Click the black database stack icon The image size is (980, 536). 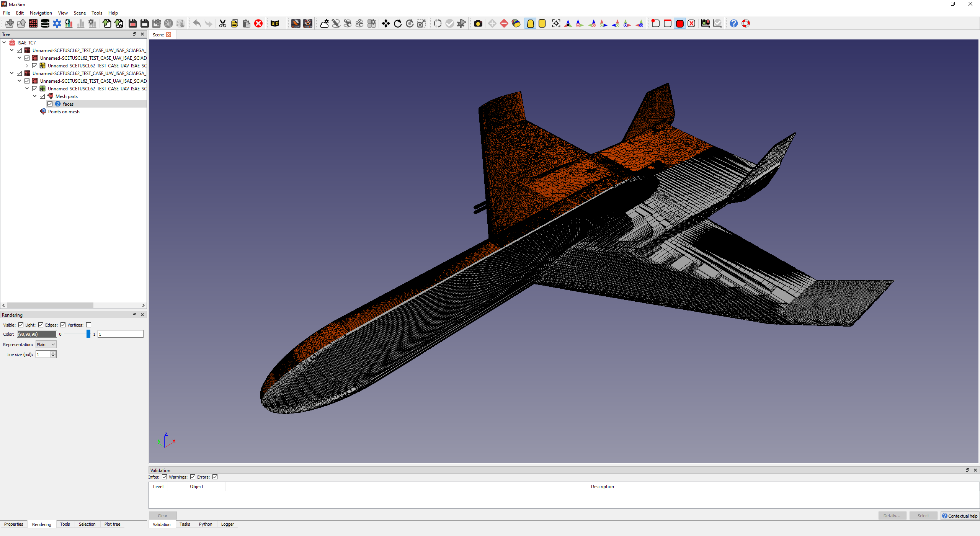pyautogui.click(x=45, y=23)
